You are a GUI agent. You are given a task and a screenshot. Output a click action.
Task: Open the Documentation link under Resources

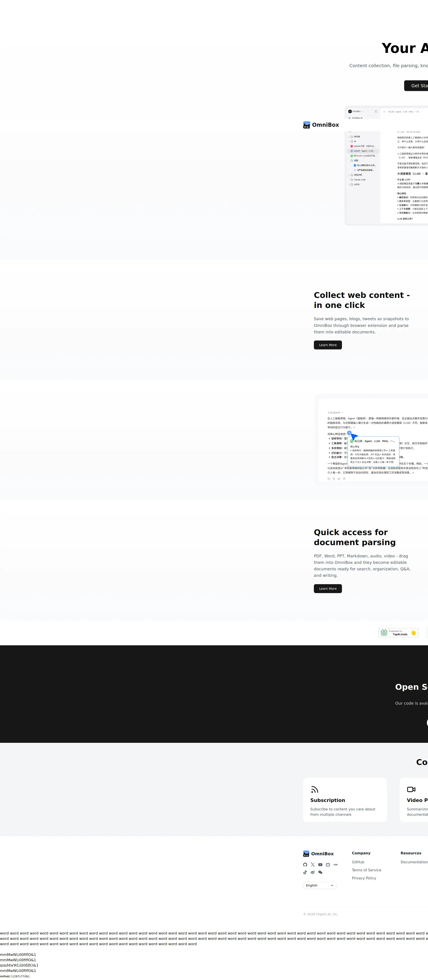(x=414, y=862)
